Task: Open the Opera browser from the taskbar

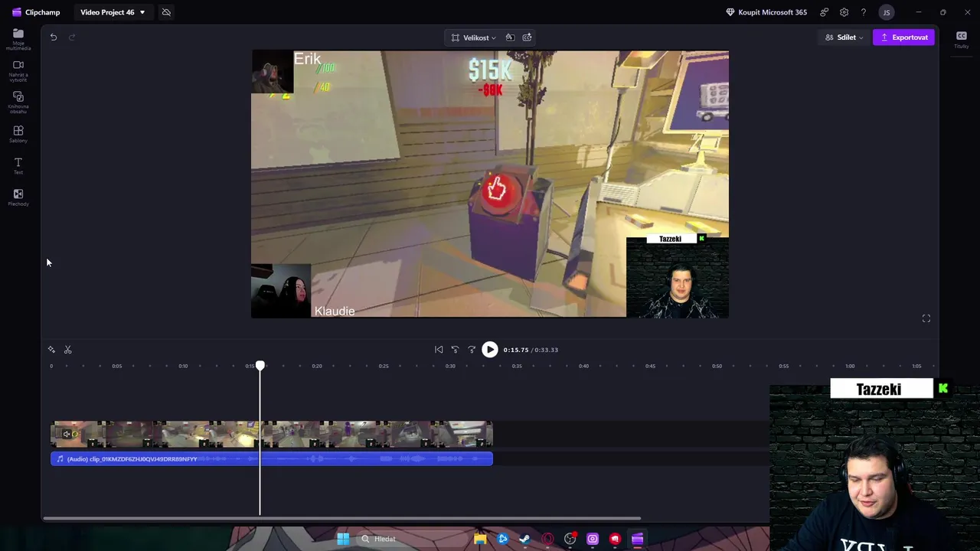Action: [x=547, y=539]
